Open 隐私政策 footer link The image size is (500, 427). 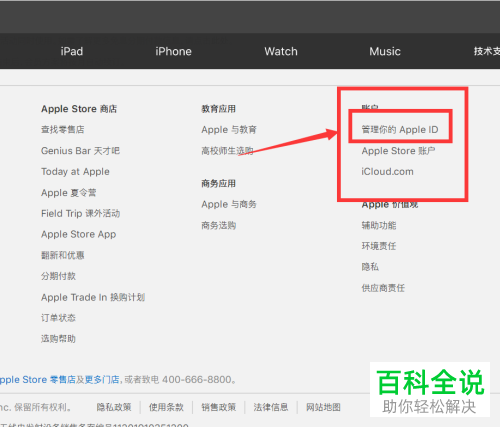pyautogui.click(x=114, y=407)
